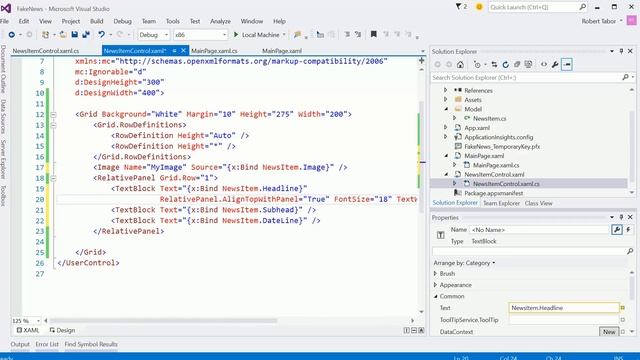
Task: Expand the Brush property category
Action: [x=435, y=273]
